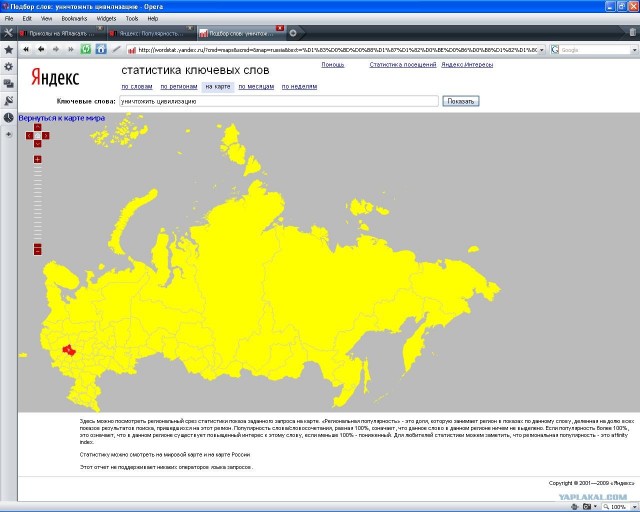Open the Помощь link
This screenshot has width=640, height=512.
pyautogui.click(x=333, y=65)
